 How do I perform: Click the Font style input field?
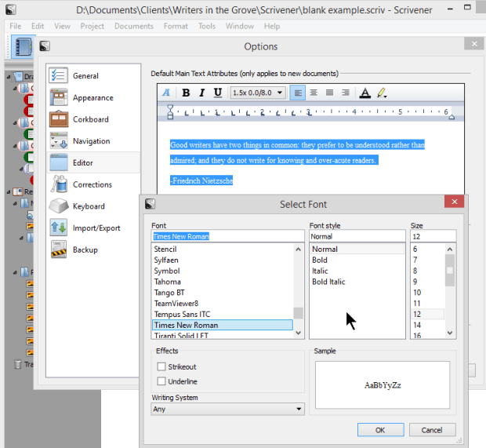357,236
